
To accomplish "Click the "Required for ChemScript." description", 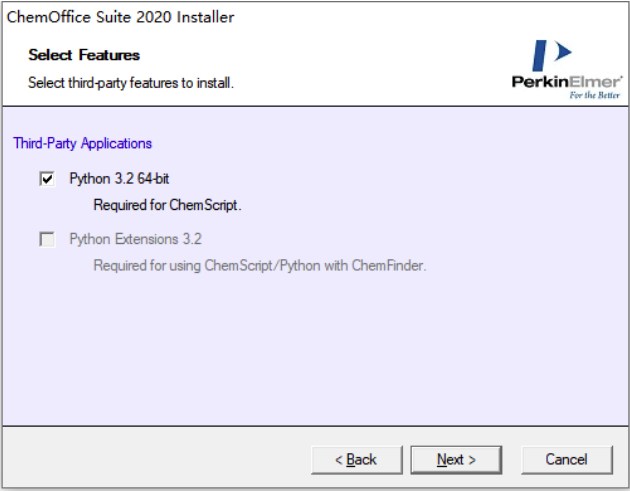I will coord(167,205).
